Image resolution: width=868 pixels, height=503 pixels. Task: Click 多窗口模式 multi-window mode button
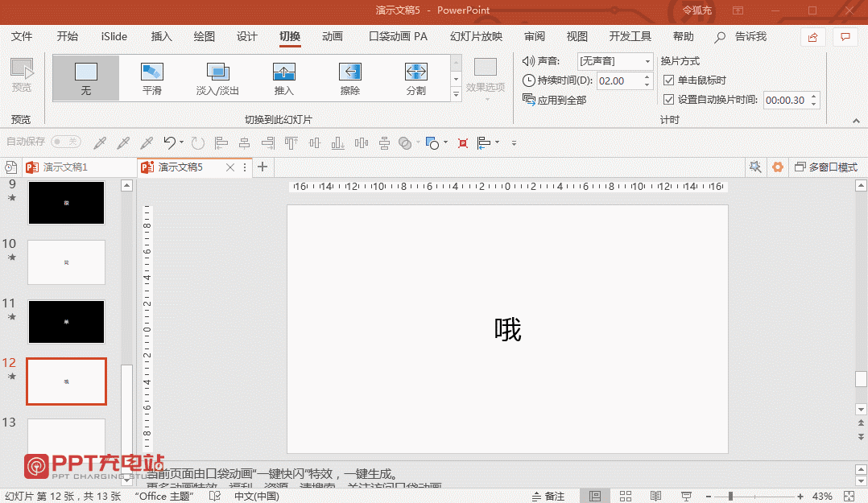[826, 167]
